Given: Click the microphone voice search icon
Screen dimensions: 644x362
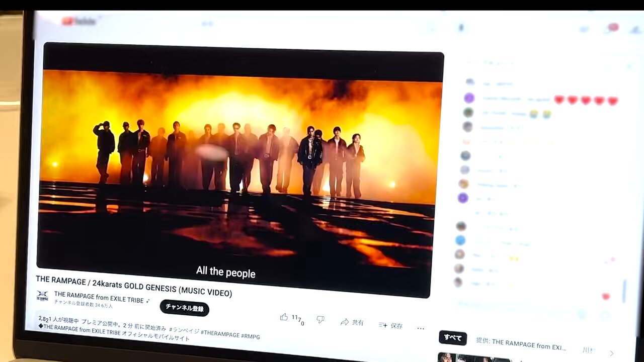Looking at the screenshot, I should pos(461,27).
